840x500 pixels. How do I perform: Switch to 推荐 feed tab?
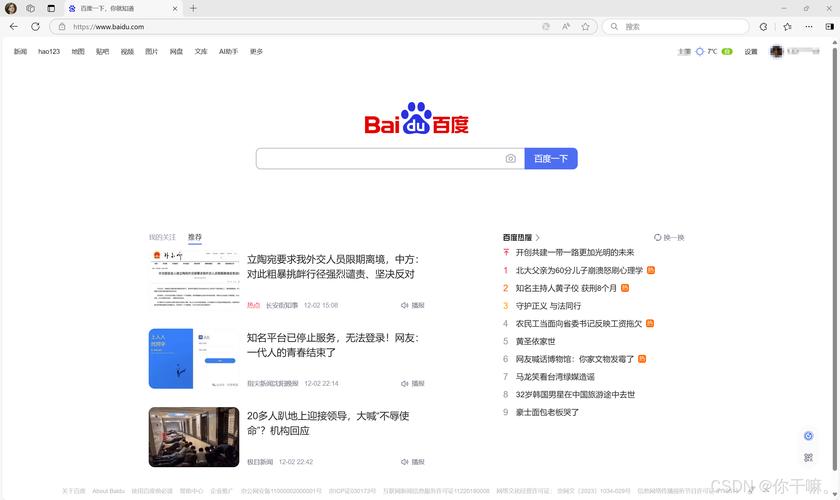[x=194, y=237]
